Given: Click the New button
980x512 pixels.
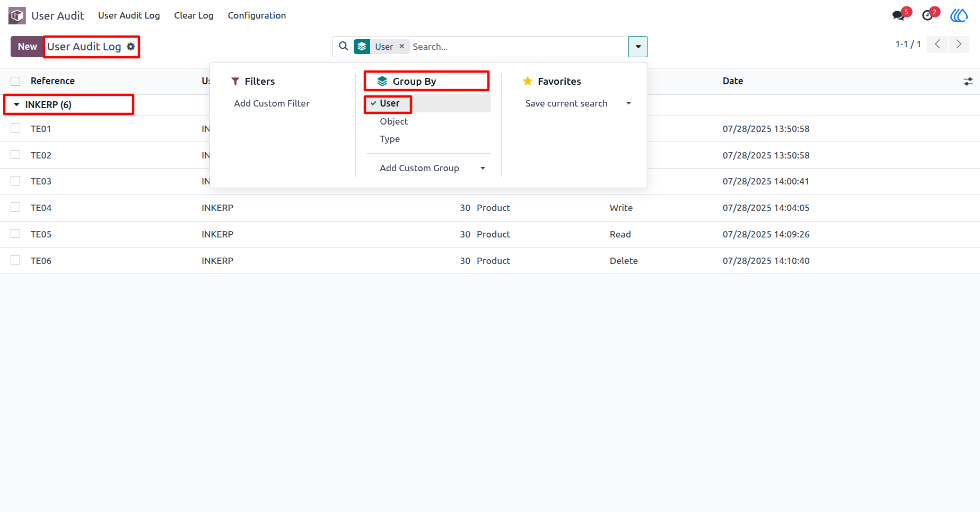Looking at the screenshot, I should point(27,47).
